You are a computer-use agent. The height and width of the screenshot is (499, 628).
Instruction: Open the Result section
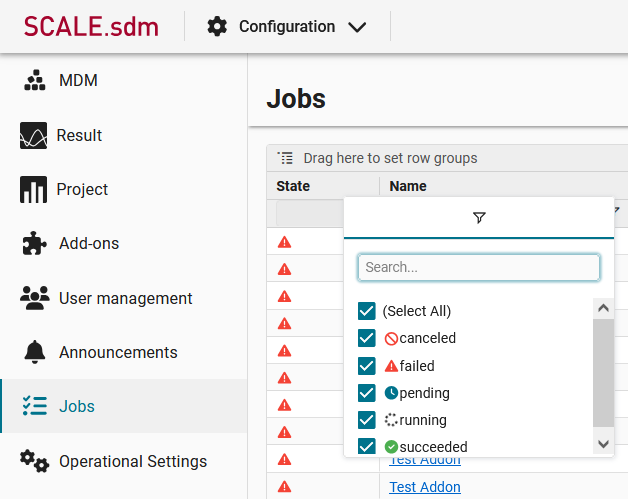79,135
